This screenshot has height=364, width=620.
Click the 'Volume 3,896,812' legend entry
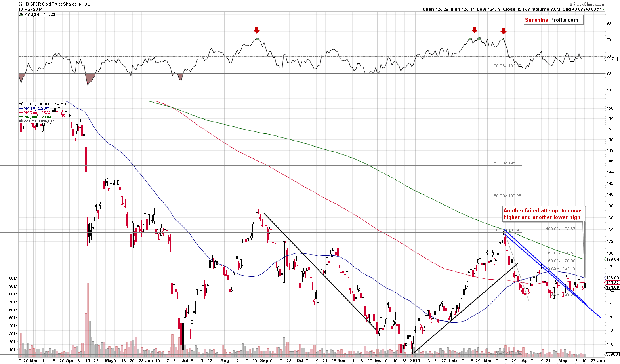pyautogui.click(x=38, y=121)
